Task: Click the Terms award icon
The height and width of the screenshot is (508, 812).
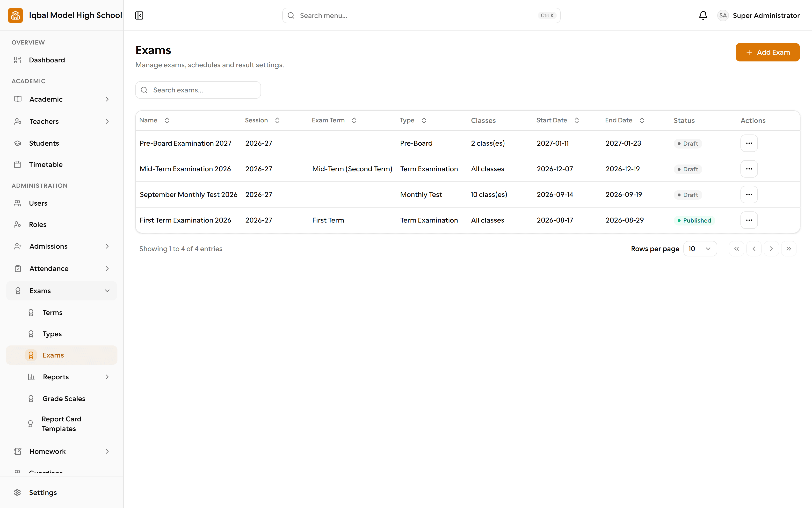Action: 31,313
